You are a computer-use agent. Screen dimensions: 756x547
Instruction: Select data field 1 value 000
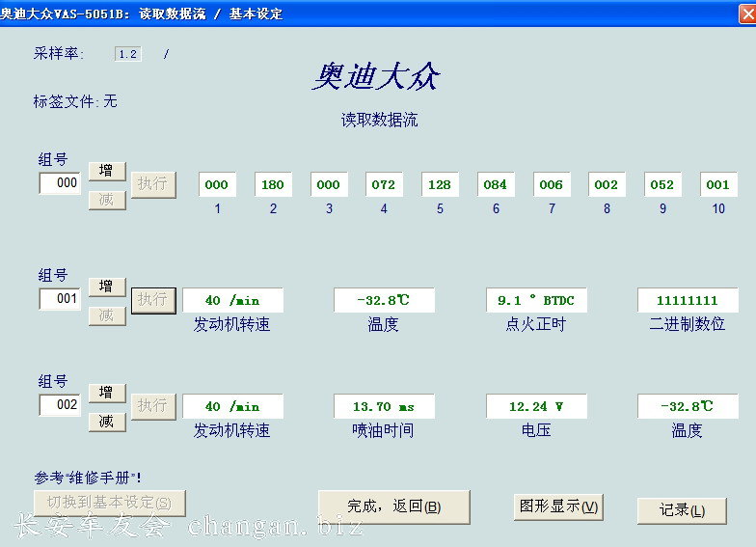(x=217, y=185)
